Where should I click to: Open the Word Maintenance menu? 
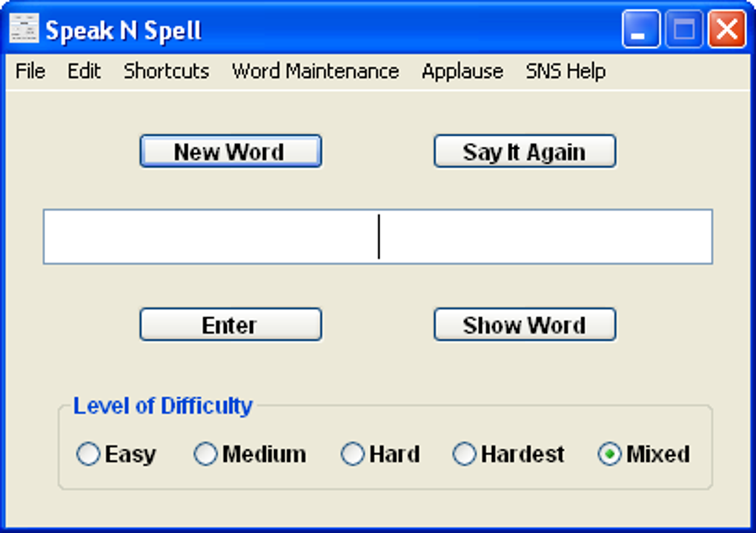[x=315, y=71]
